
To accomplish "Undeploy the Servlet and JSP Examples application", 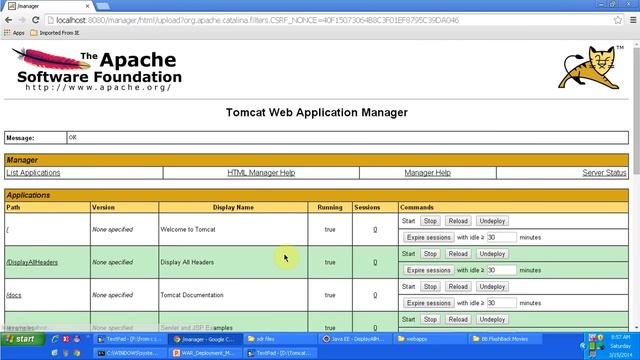I will 492,319.
